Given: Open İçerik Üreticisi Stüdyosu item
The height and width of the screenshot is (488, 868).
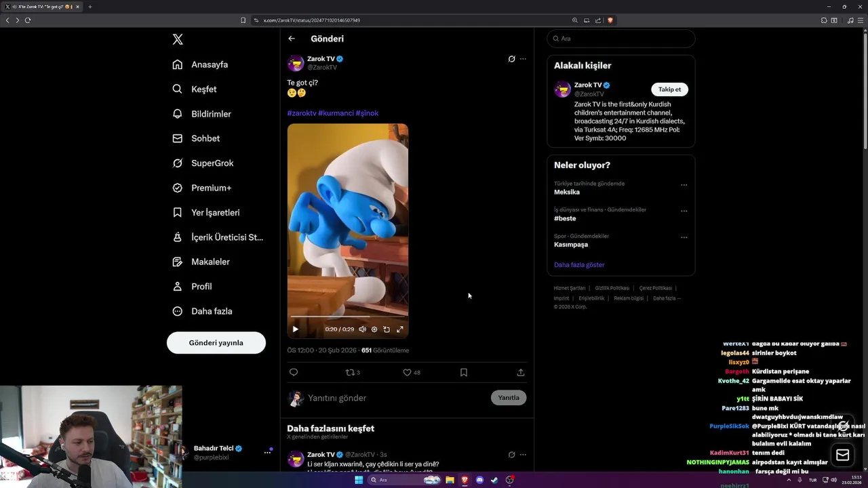Looking at the screenshot, I should tap(218, 237).
